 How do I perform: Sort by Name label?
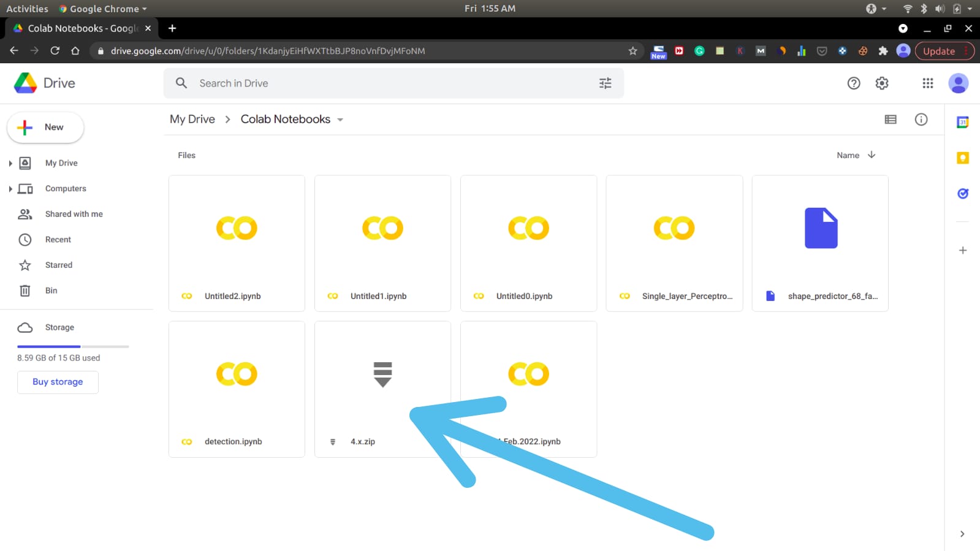pos(848,155)
